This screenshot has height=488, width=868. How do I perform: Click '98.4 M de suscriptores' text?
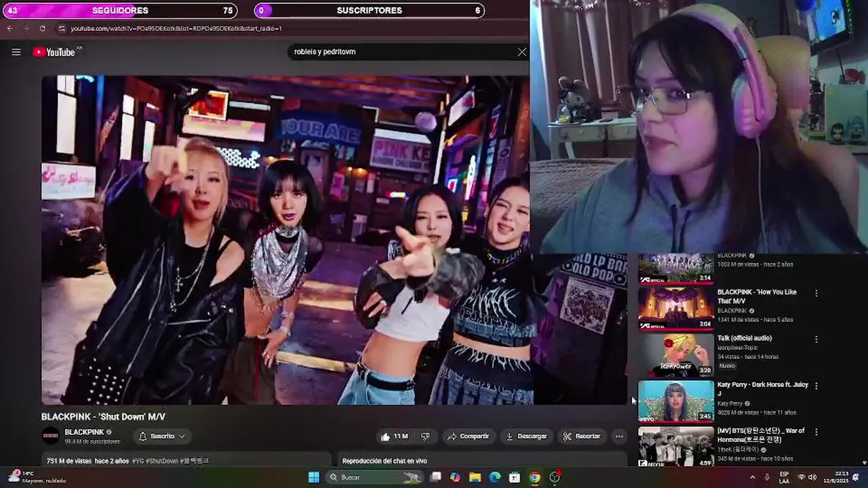click(x=92, y=442)
